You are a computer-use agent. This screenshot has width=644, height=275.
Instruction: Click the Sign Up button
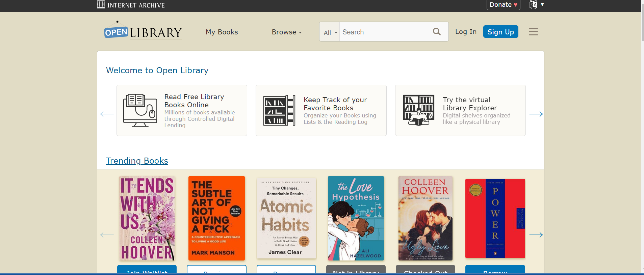pos(500,32)
